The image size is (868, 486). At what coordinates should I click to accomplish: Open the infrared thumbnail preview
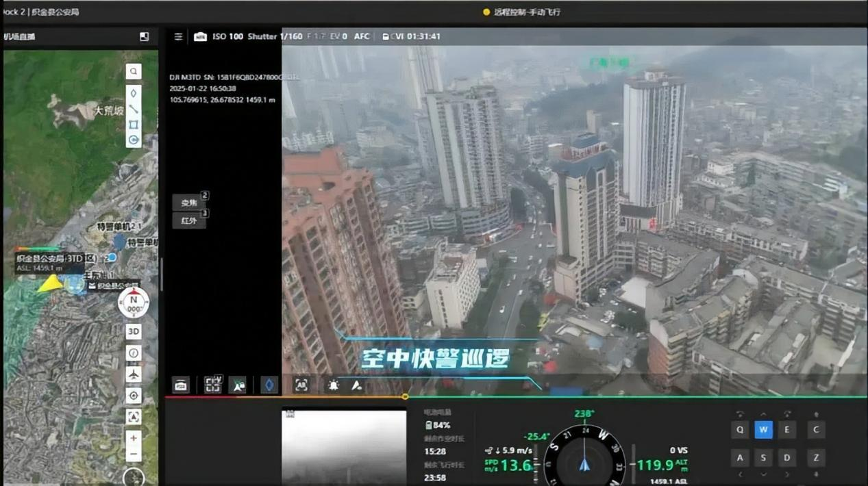pos(344,447)
